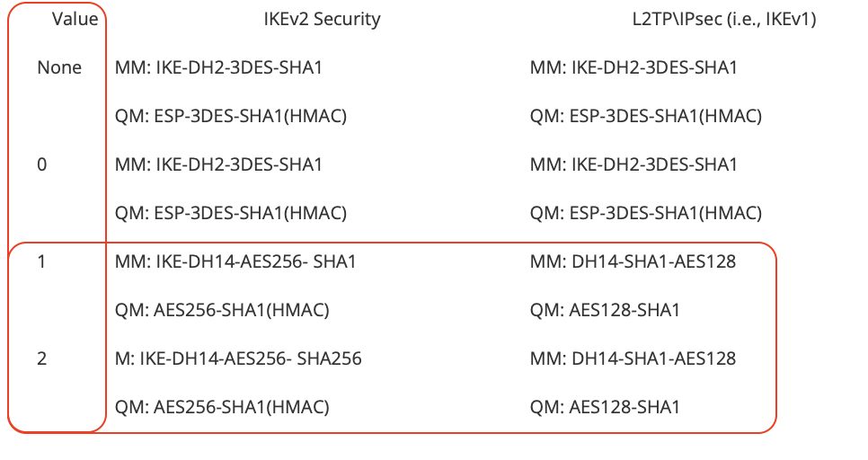The image size is (868, 460).
Task: Click the Value column header
Action: tap(75, 20)
